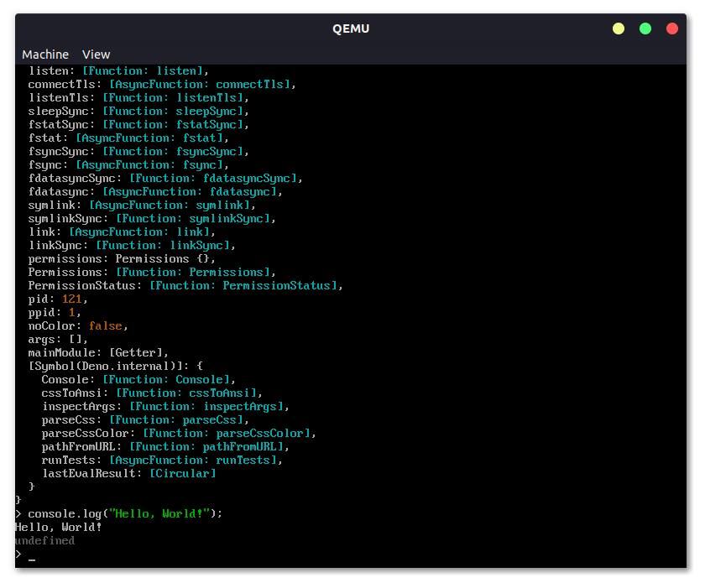Click the blinking cursor at the last prompt
705x588 pixels.
click(x=32, y=555)
